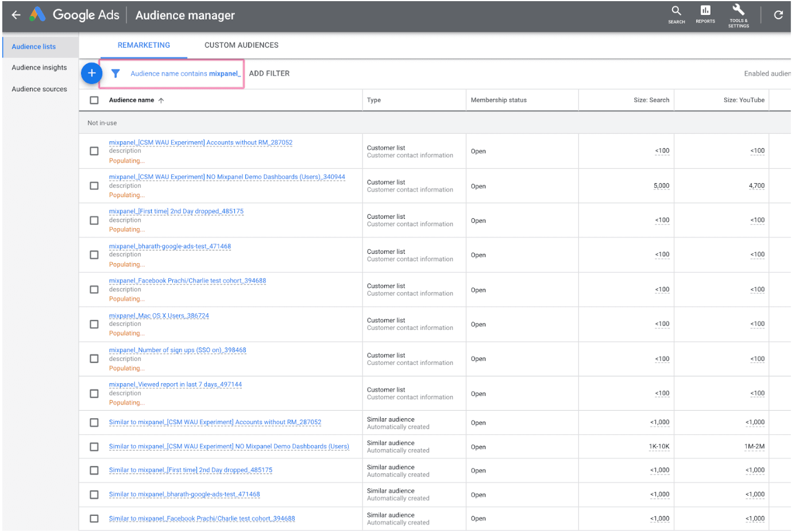Toggle sort on the Audience name column
The width and height of the screenshot is (795, 532).
tap(132, 99)
